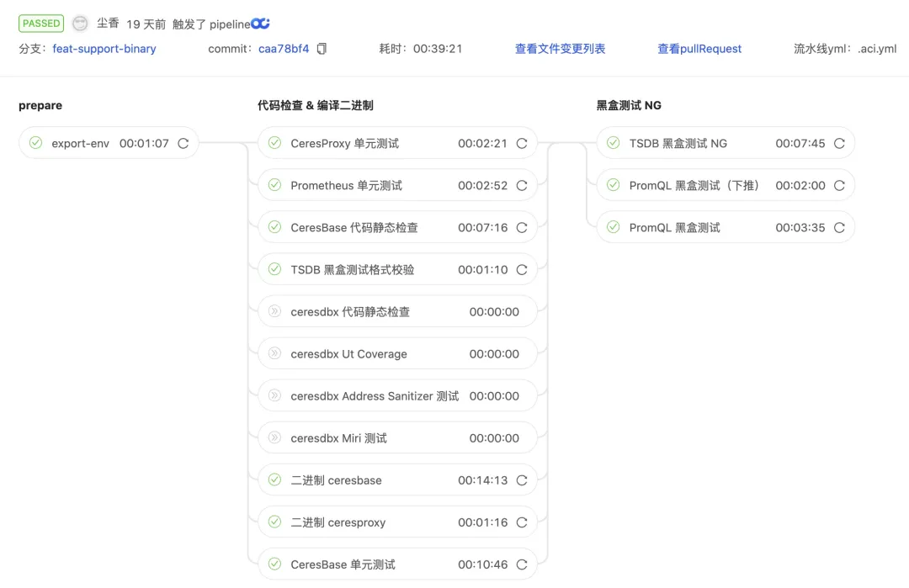909x588 pixels.
Task: Click duration 00:10:46 of CeresBase 单元测试
Action: pos(482,564)
